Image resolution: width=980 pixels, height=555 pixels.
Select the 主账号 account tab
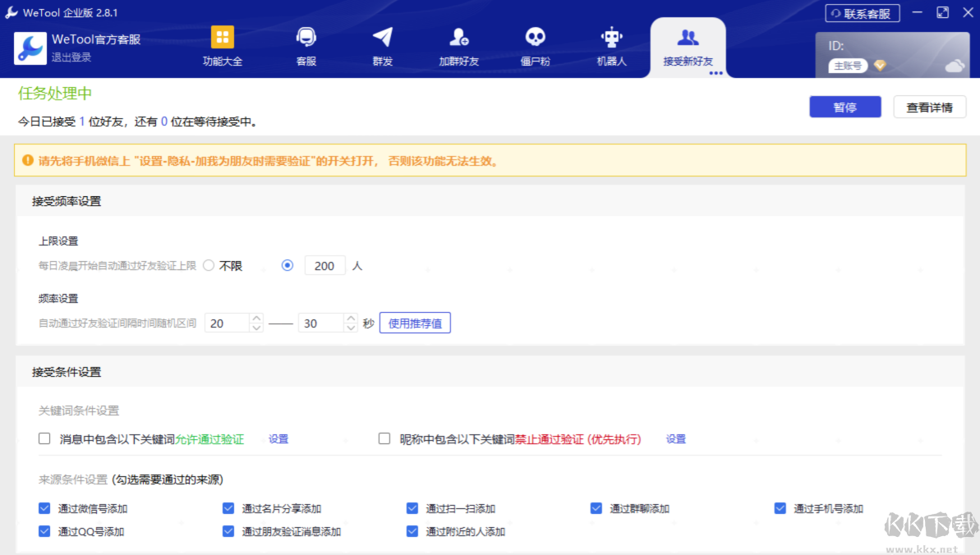847,66
